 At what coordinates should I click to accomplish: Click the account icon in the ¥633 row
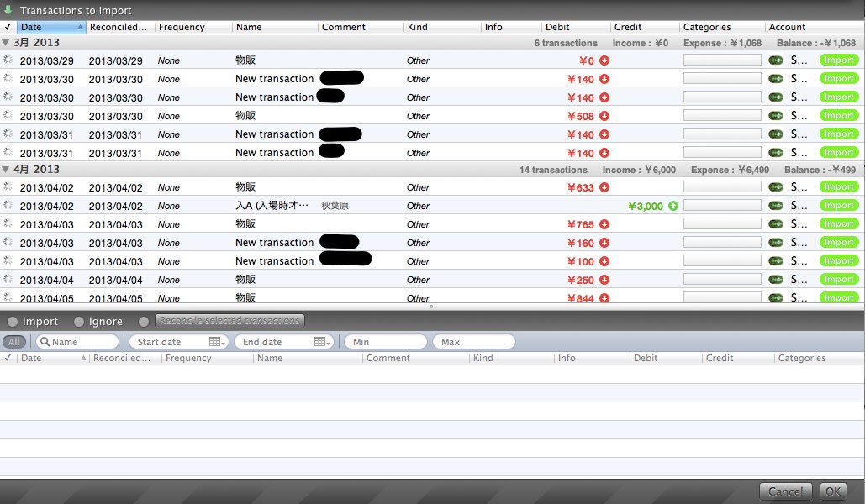click(775, 187)
